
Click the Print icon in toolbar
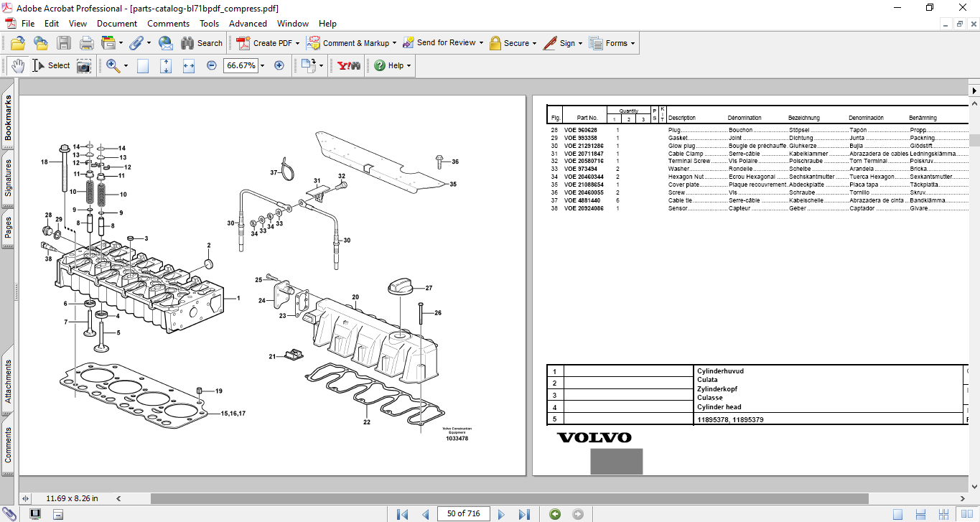coord(86,43)
